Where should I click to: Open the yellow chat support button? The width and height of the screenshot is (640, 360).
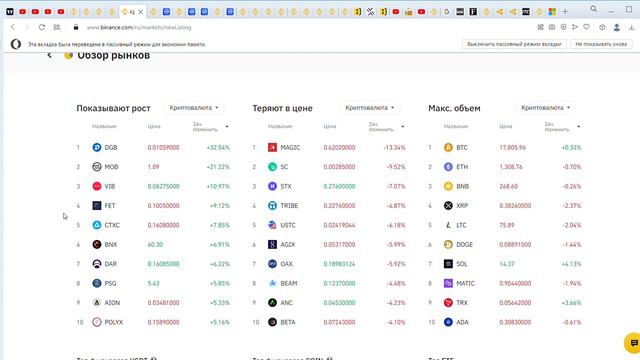coord(633,343)
